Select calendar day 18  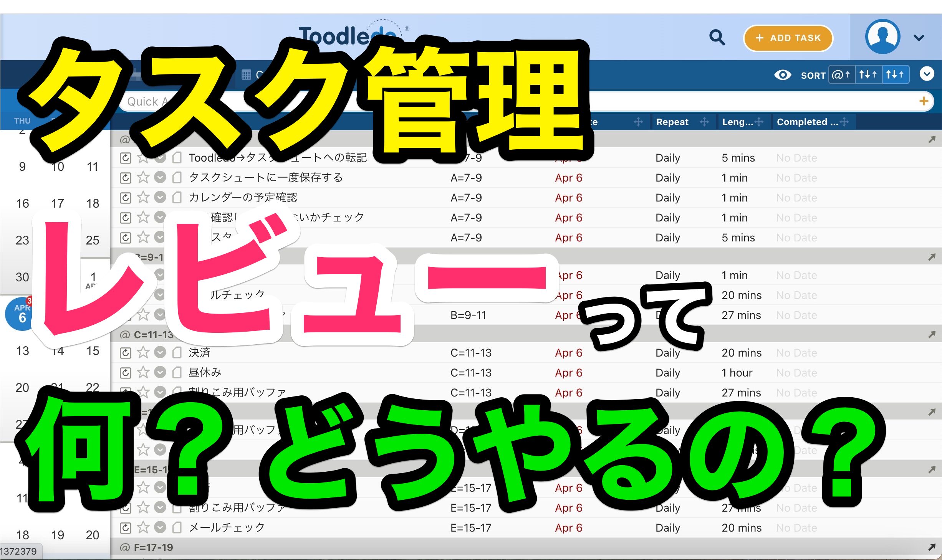tap(93, 203)
